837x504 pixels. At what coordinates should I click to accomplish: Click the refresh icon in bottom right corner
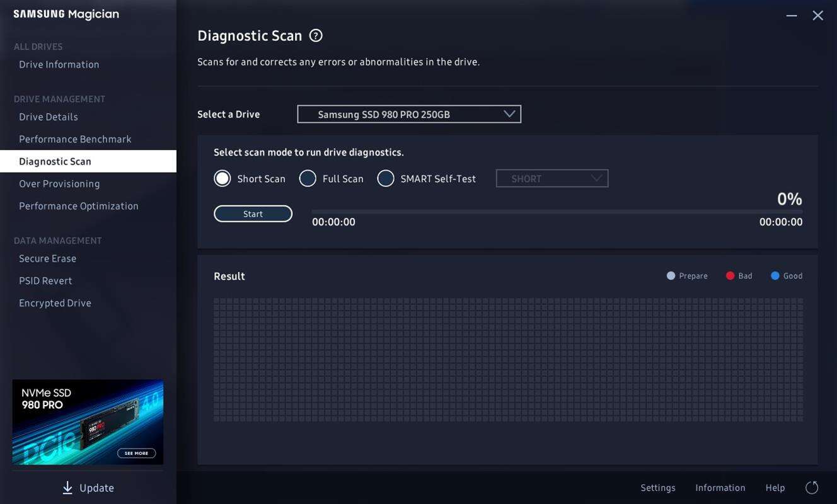tap(812, 488)
